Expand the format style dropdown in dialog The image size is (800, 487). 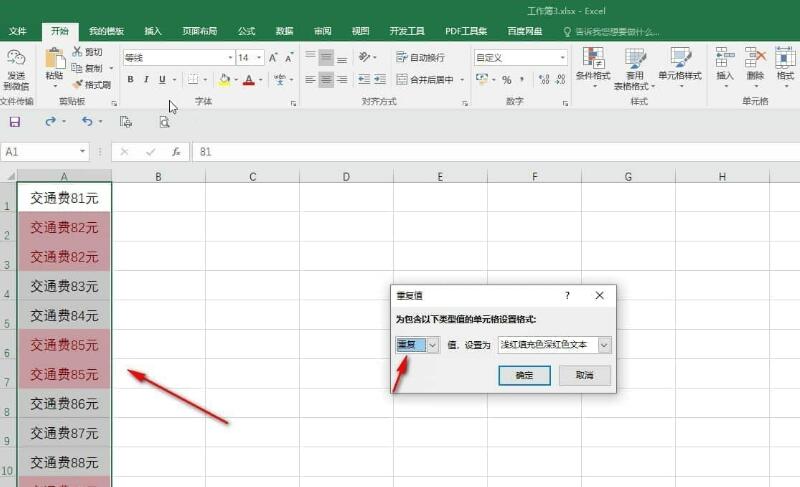pos(604,345)
